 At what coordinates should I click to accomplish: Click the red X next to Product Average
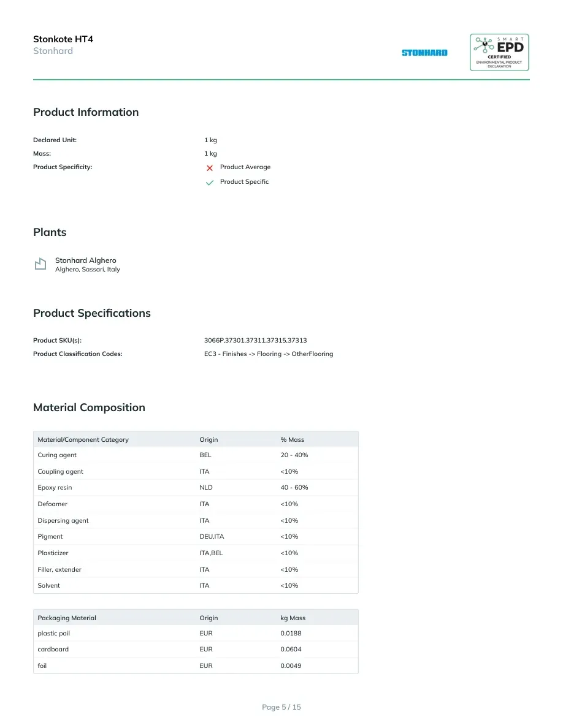pyautogui.click(x=210, y=168)
